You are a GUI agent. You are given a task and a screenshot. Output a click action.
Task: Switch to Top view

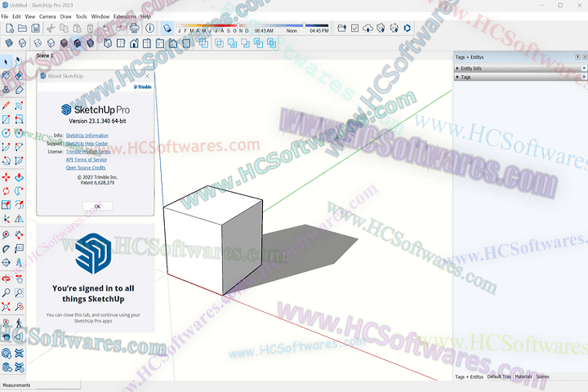point(121,43)
